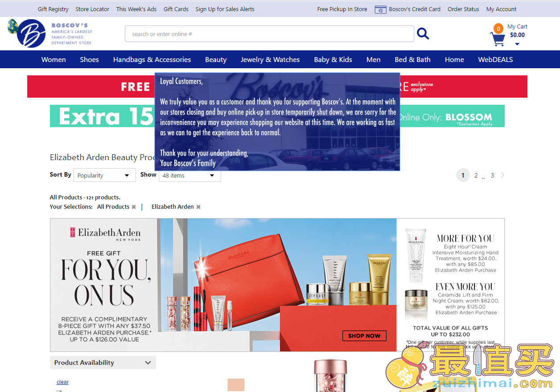Go to next results page arrow
Image resolution: width=560 pixels, height=392 pixels.
[x=502, y=175]
